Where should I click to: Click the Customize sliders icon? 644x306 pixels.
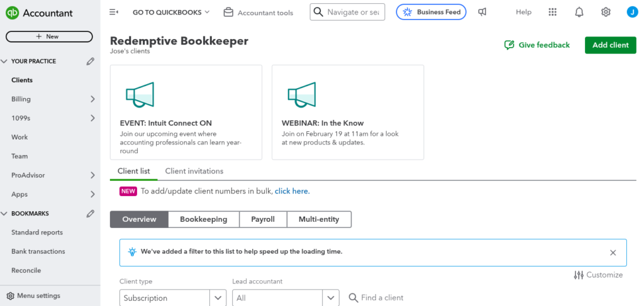point(579,275)
